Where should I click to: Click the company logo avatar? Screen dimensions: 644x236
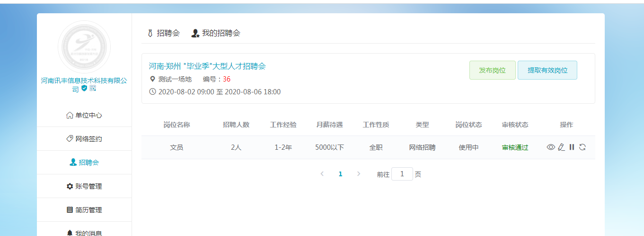point(84,47)
